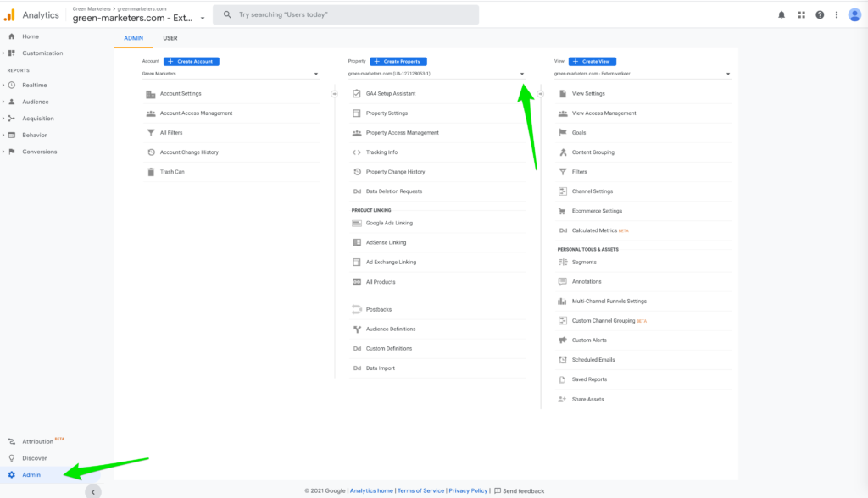Open the Ecommerce Settings cart icon

(563, 211)
